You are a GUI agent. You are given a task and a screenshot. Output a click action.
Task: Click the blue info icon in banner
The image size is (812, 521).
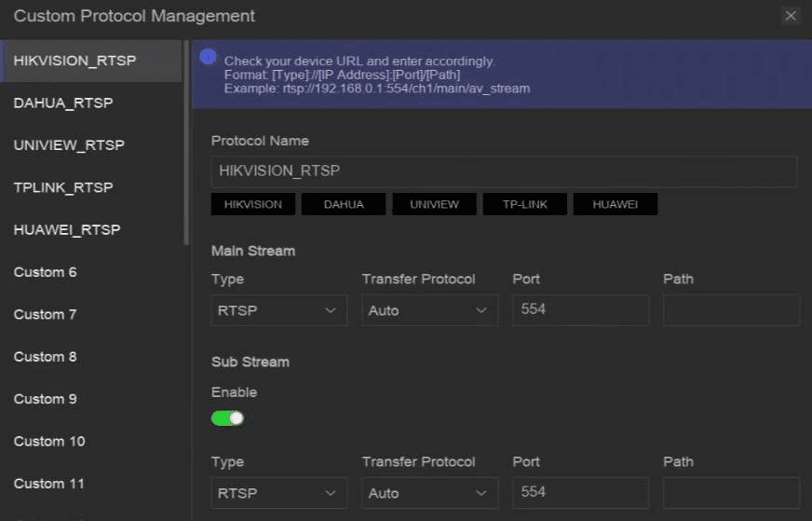tap(209, 57)
